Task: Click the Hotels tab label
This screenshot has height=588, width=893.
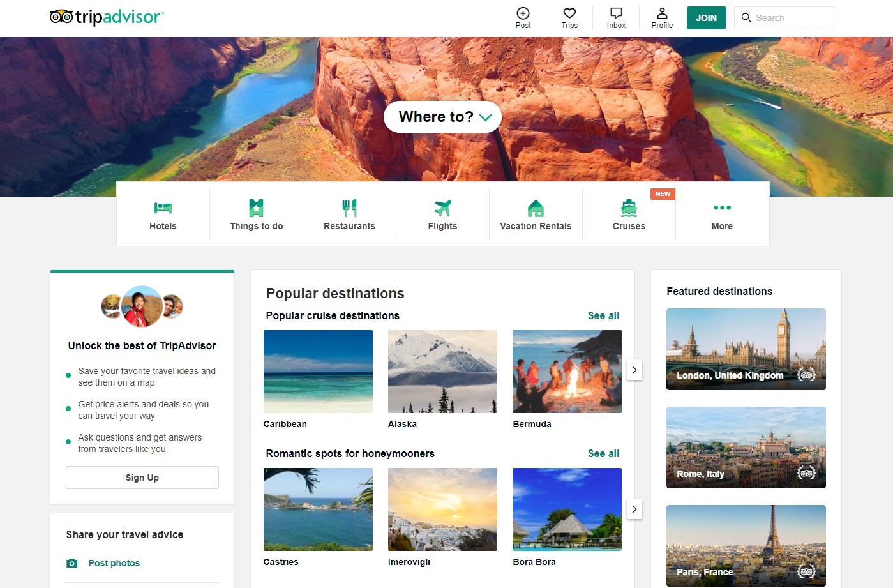Action: 163,226
